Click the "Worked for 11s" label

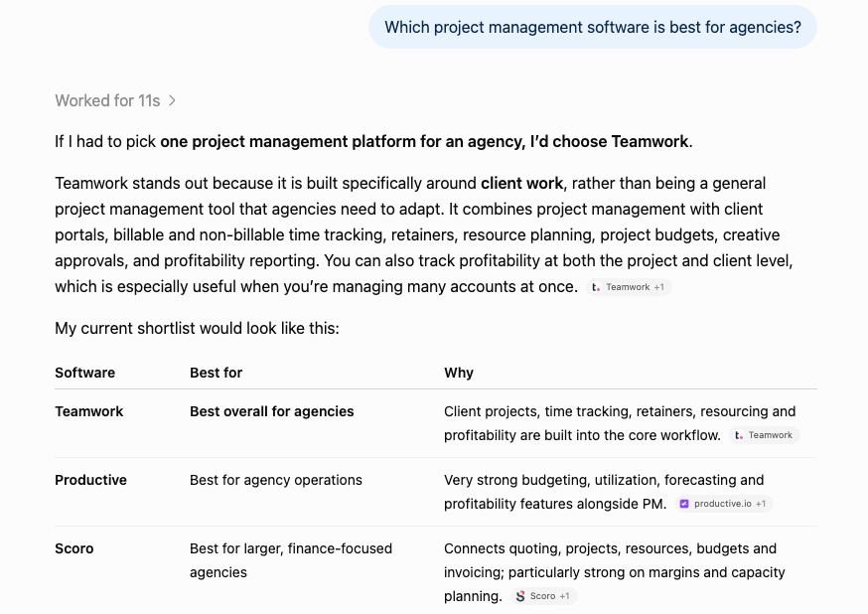(107, 100)
